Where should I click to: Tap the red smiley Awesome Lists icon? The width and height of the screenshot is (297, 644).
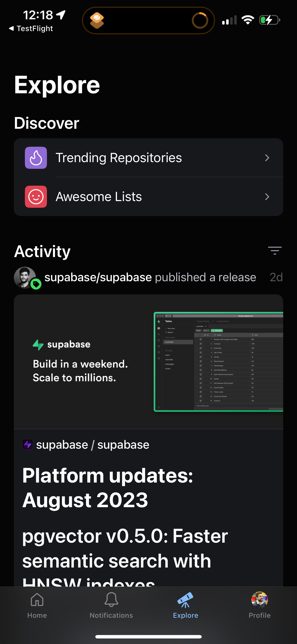[36, 197]
